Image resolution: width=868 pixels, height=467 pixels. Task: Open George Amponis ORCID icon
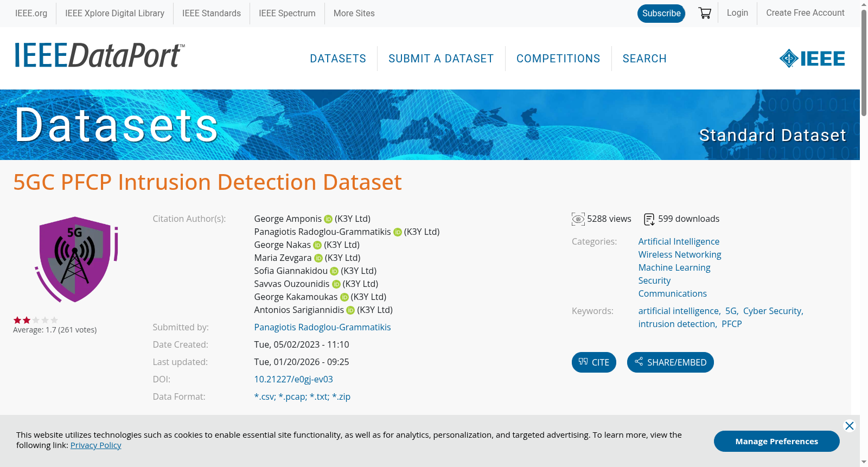(x=328, y=219)
